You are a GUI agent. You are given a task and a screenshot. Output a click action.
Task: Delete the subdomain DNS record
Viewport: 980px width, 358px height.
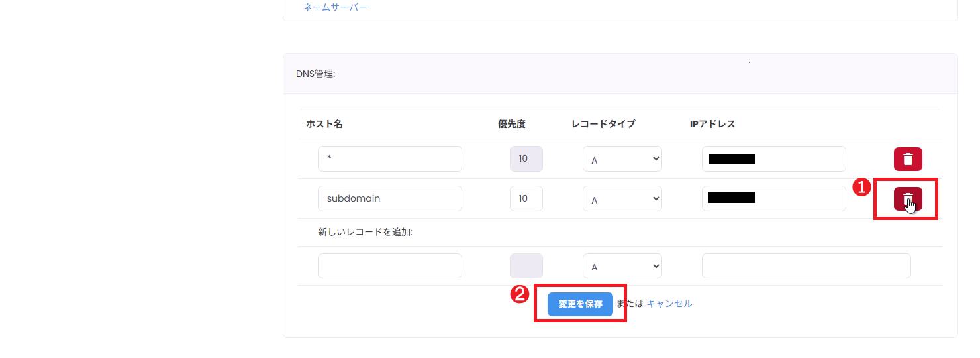[908, 199]
